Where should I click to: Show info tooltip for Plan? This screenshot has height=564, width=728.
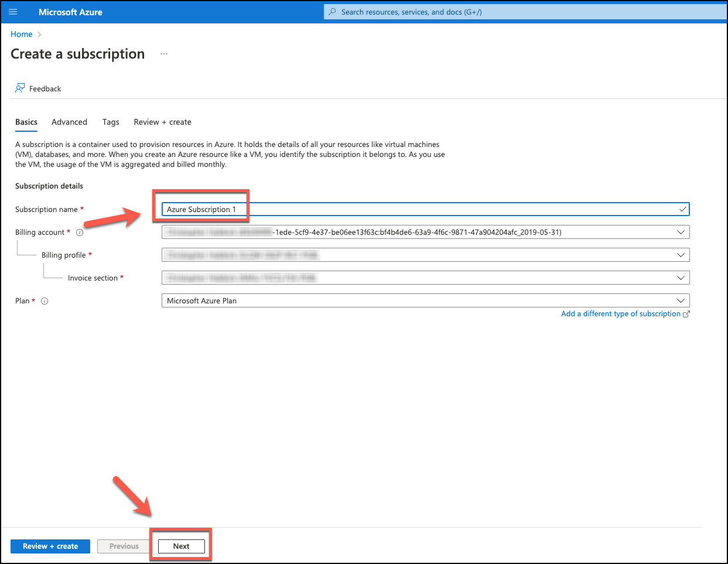pyautogui.click(x=45, y=301)
